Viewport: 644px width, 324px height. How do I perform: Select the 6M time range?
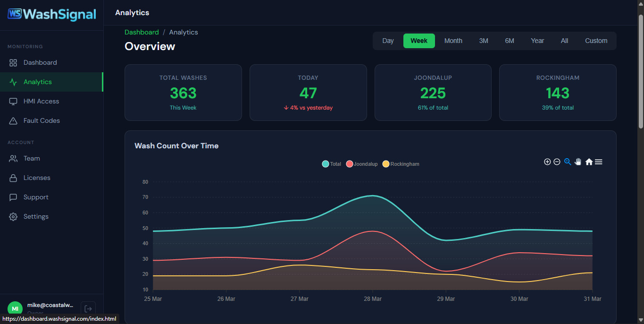[x=510, y=41]
